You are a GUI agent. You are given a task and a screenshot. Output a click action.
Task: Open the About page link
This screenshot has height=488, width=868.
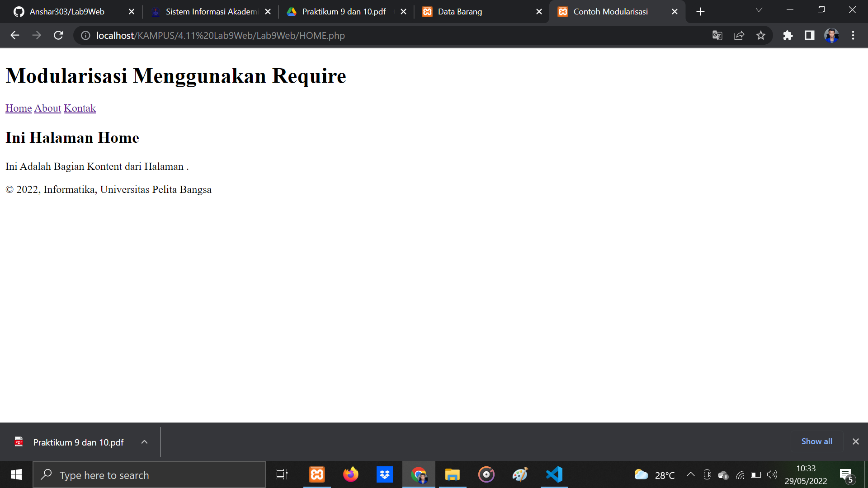point(47,108)
